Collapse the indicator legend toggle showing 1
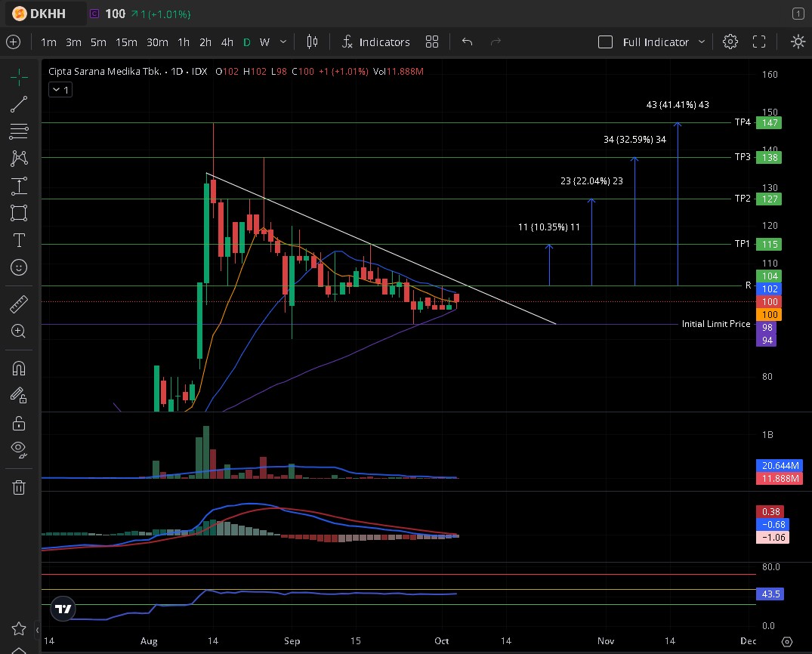The height and width of the screenshot is (654, 812). click(60, 90)
